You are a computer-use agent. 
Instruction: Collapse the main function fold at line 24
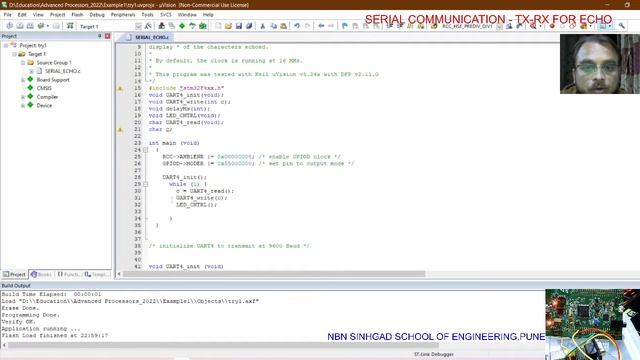click(145, 150)
